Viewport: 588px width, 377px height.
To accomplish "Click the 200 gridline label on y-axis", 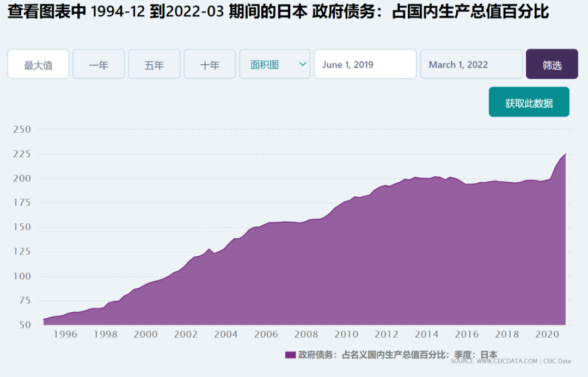I will tap(22, 178).
